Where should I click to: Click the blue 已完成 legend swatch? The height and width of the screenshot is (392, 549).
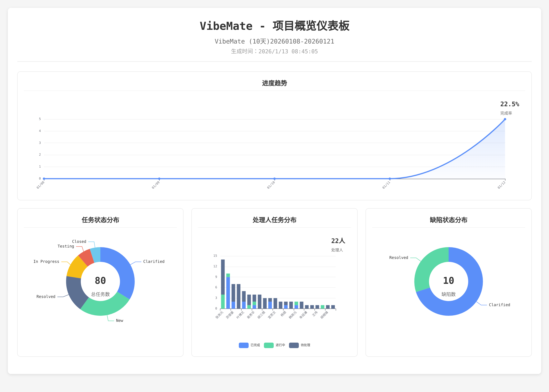click(244, 345)
